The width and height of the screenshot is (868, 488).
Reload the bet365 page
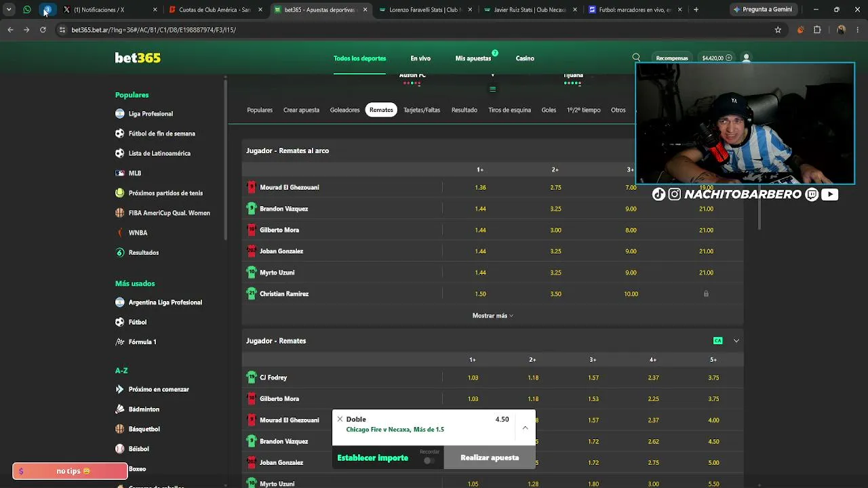pos(43,30)
